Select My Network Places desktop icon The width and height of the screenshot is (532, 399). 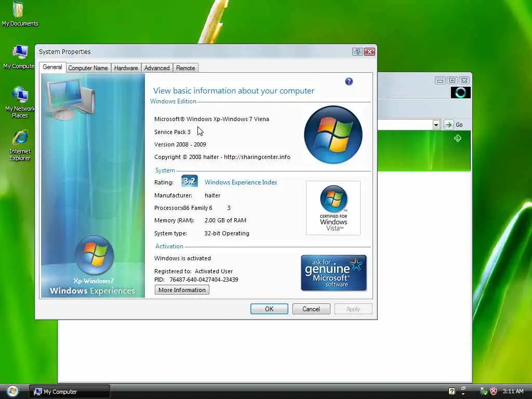click(20, 102)
